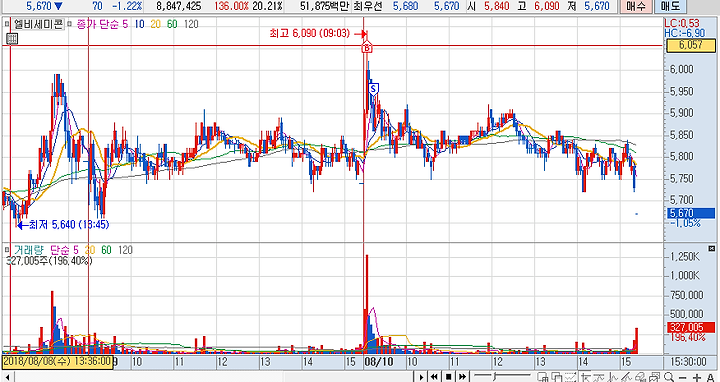Click the play button in chart replay controls
720x382 pixels.
(x=422, y=377)
